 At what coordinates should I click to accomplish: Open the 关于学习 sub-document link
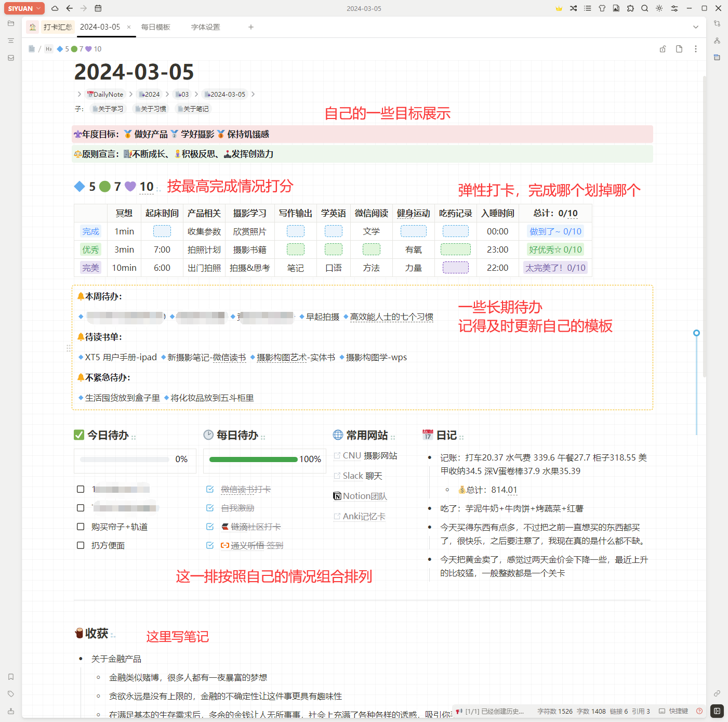(x=108, y=109)
